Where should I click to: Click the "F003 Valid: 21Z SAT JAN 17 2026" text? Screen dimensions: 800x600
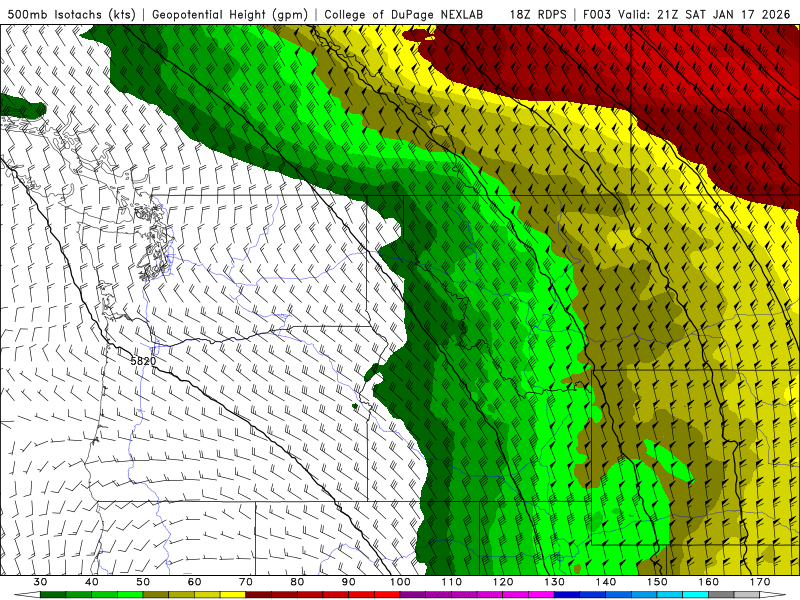[686, 14]
